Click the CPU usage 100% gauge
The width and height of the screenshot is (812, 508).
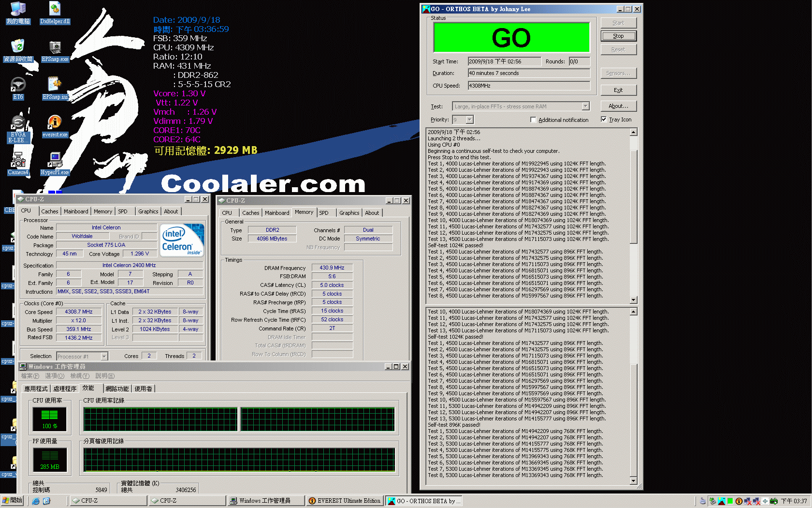[x=49, y=419]
